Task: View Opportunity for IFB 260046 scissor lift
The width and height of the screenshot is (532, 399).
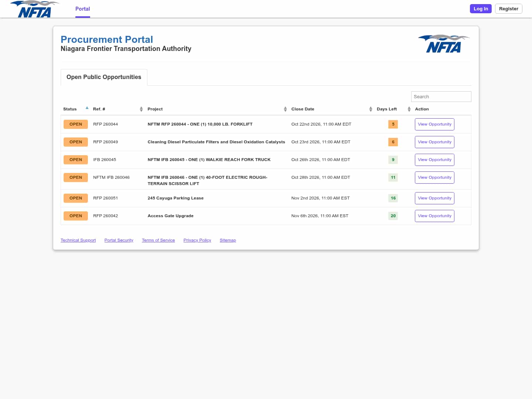Action: [x=434, y=178]
